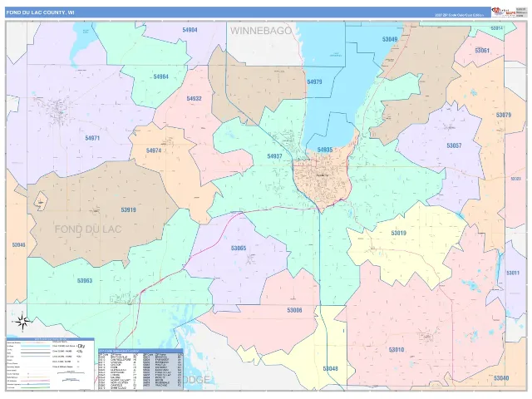Click ZIP code label 54964

tap(160, 76)
